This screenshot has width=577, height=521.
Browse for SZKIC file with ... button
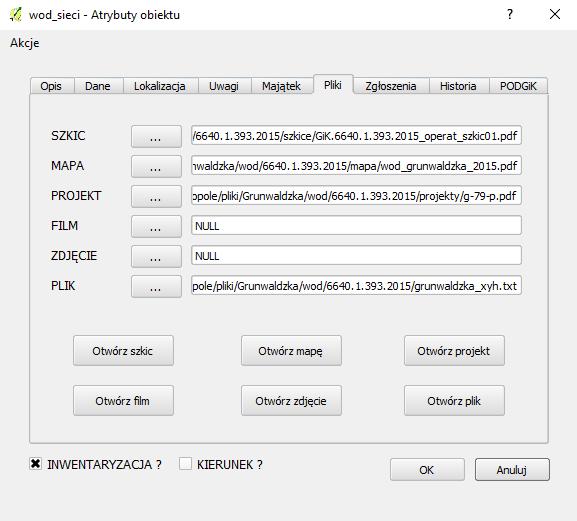click(156, 137)
